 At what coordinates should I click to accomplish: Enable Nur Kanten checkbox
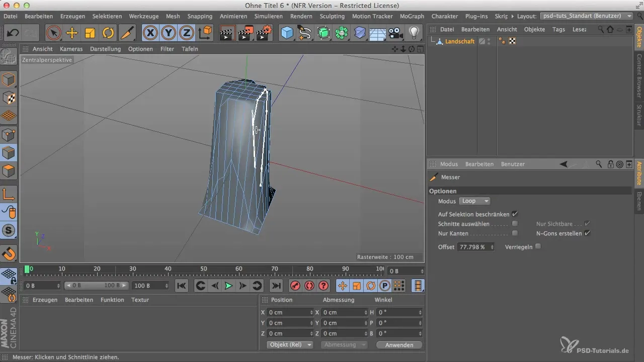click(515, 233)
